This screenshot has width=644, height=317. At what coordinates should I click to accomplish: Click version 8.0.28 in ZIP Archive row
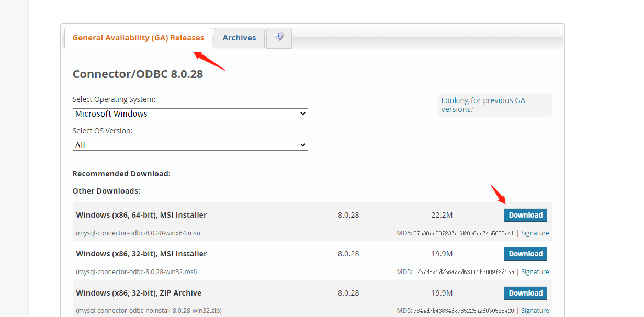click(348, 293)
